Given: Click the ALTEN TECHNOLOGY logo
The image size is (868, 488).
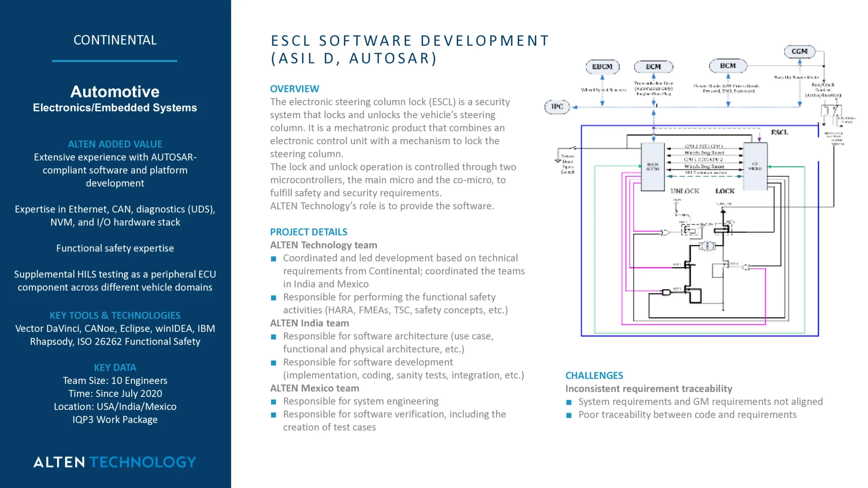Looking at the screenshot, I should click(x=115, y=462).
